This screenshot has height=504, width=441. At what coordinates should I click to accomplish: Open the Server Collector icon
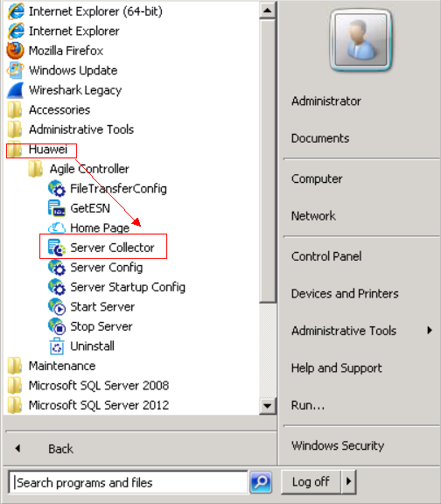(x=57, y=248)
